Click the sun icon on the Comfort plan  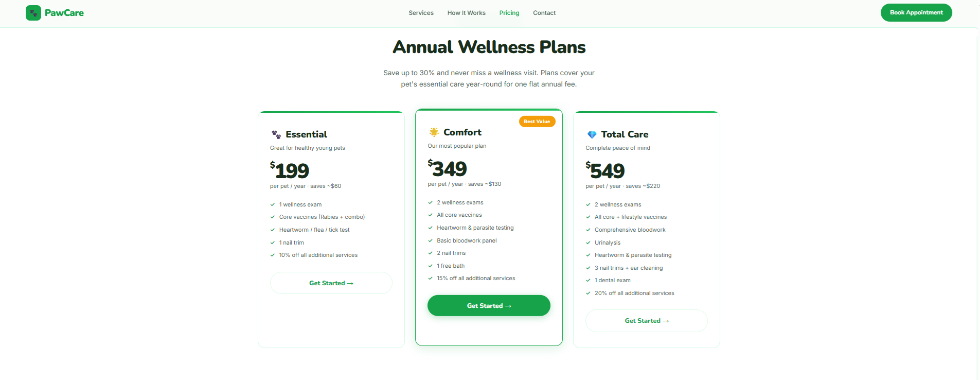[434, 132]
